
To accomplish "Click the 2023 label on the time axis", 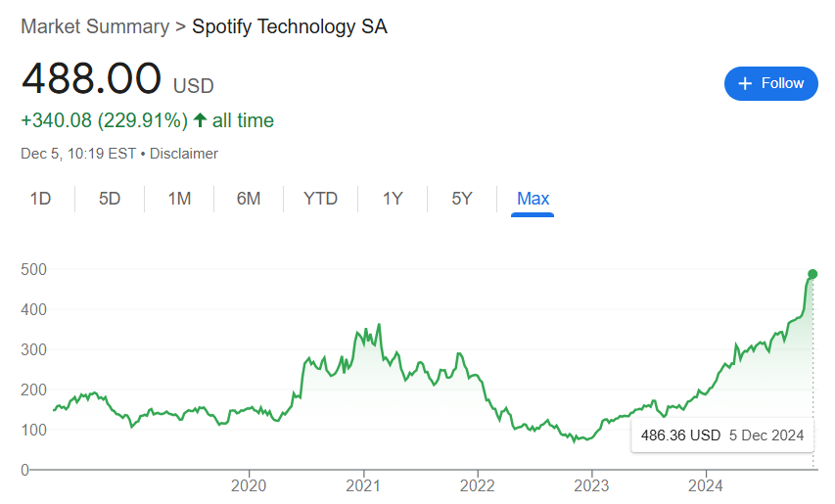I will [x=591, y=485].
